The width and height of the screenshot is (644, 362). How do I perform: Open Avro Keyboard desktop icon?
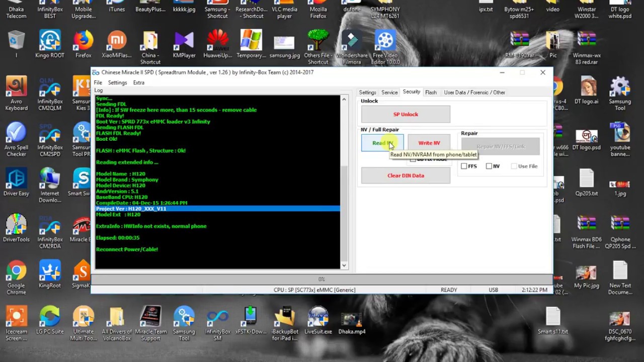[x=16, y=94]
